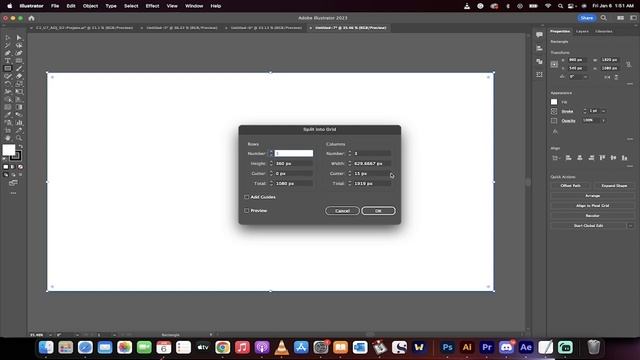This screenshot has width=640, height=360.
Task: Select the Direct Selection tool
Action: pos(19,38)
